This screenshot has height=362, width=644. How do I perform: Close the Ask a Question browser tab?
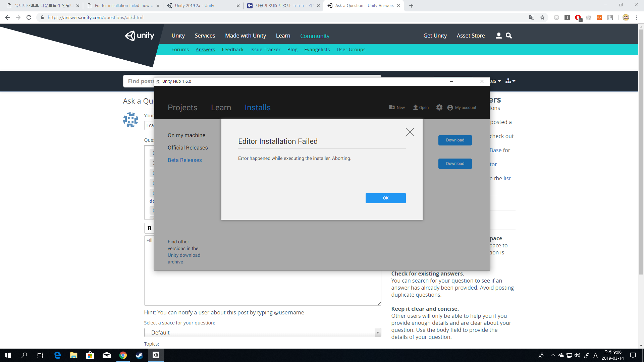coord(398,6)
